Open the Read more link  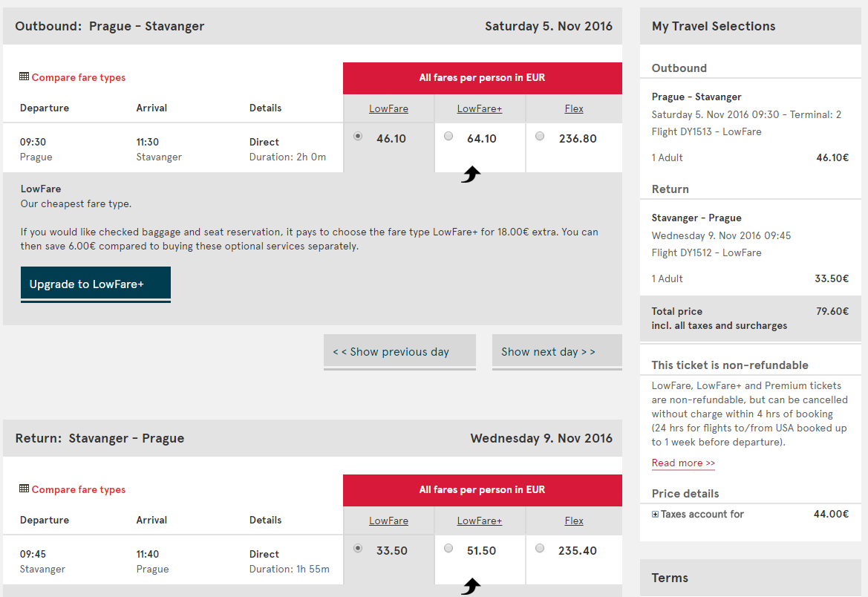[x=683, y=463]
